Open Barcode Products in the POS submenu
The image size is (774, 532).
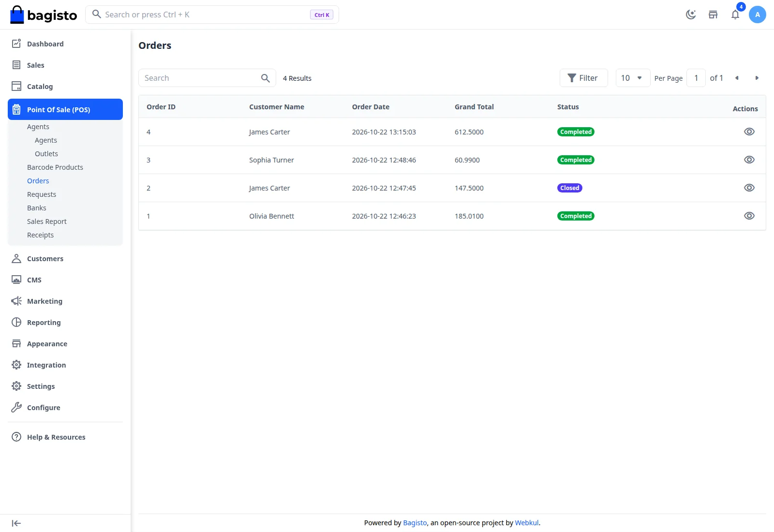[x=55, y=167]
